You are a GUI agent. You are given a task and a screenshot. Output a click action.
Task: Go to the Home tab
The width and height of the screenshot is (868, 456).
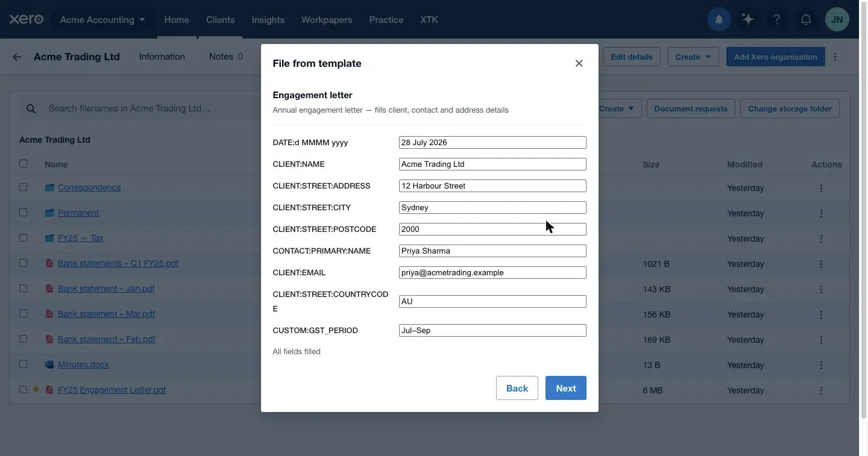tap(177, 19)
